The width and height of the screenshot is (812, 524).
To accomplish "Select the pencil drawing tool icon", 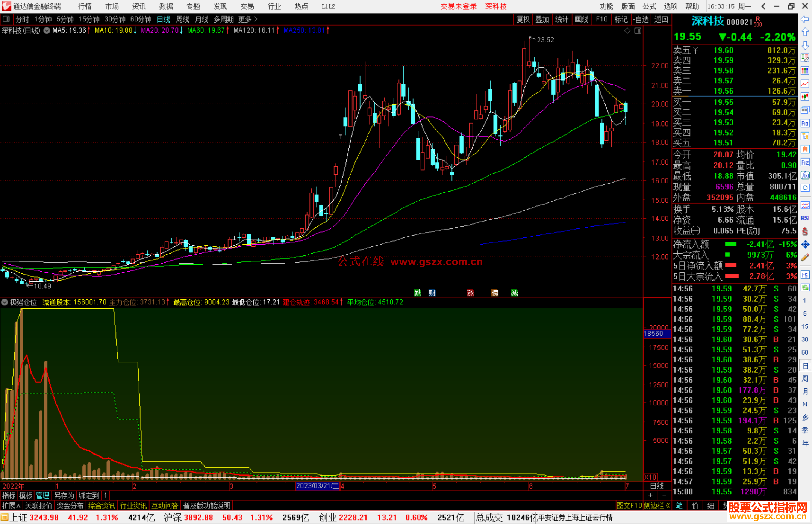I will coord(805,257).
